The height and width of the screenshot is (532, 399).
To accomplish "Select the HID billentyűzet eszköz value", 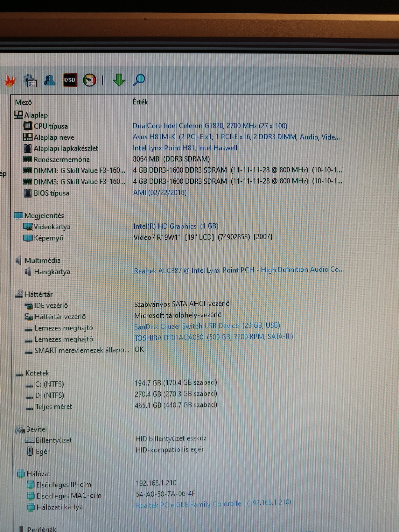I will (x=171, y=438).
